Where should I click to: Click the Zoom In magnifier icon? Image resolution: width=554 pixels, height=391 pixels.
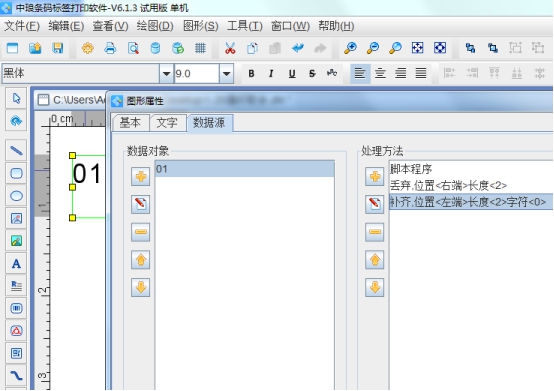(x=350, y=48)
